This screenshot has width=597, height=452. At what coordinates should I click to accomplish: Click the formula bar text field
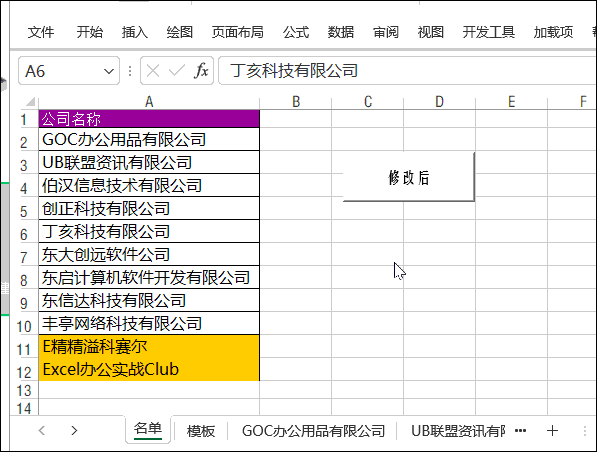click(407, 71)
